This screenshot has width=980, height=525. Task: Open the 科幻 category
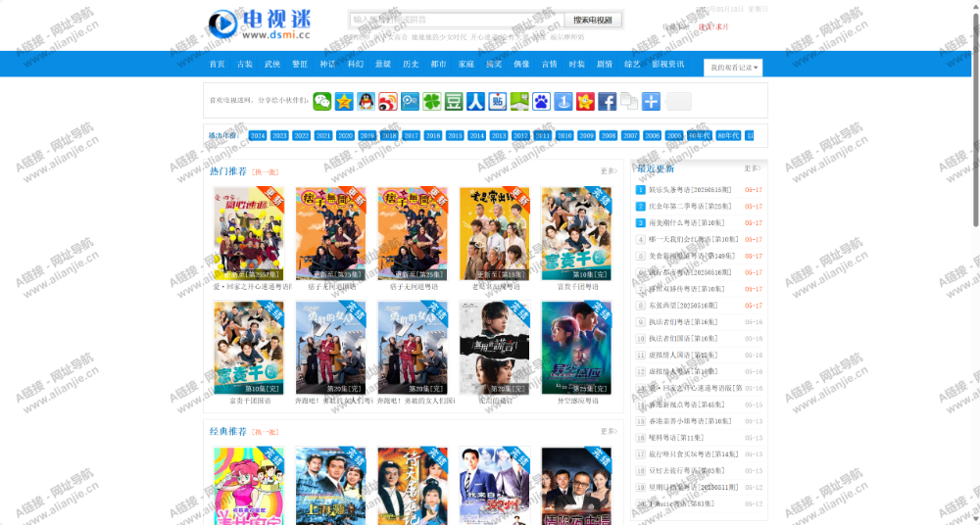[x=355, y=64]
